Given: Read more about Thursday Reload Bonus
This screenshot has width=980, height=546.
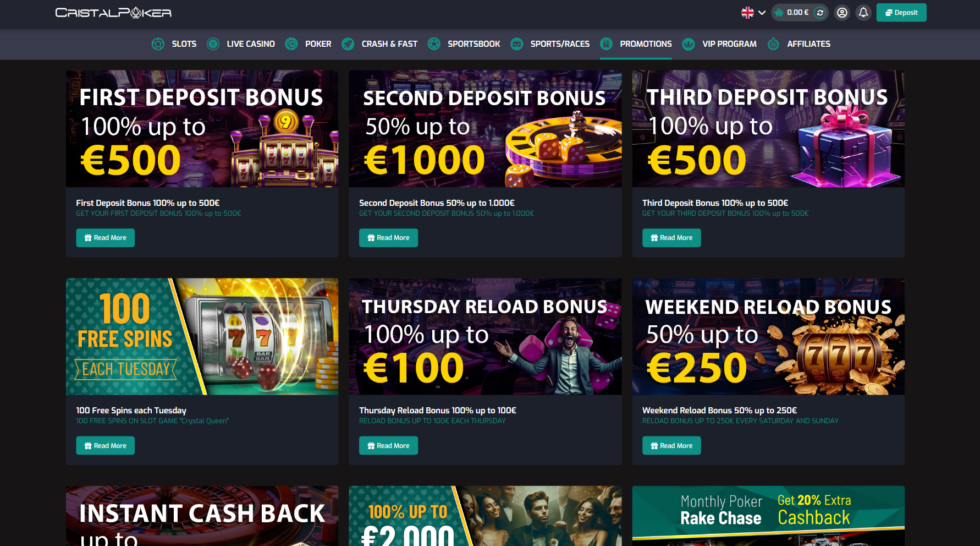Looking at the screenshot, I should (x=388, y=446).
